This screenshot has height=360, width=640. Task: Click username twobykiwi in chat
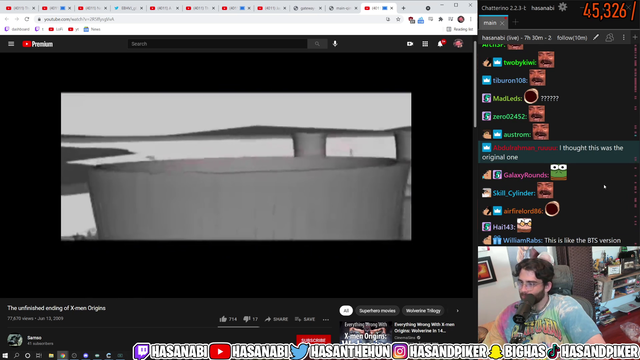pyautogui.click(x=519, y=62)
